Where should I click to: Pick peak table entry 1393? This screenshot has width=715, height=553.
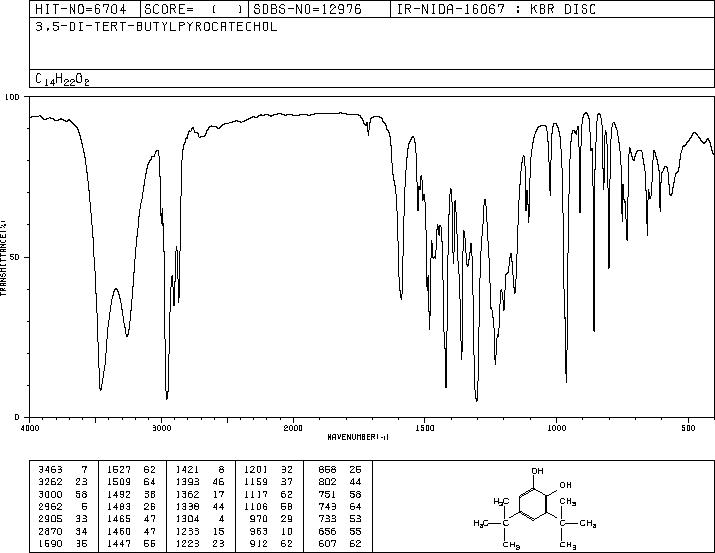tap(201, 482)
